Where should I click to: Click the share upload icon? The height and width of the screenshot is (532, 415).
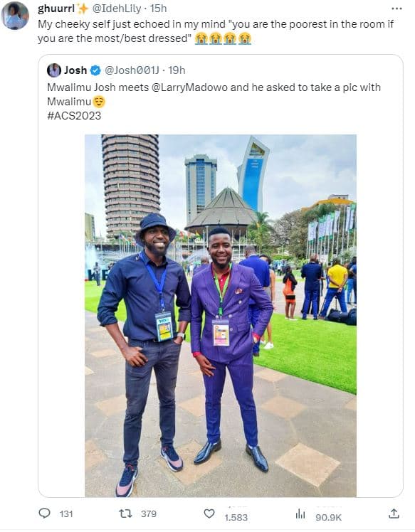[x=394, y=514]
